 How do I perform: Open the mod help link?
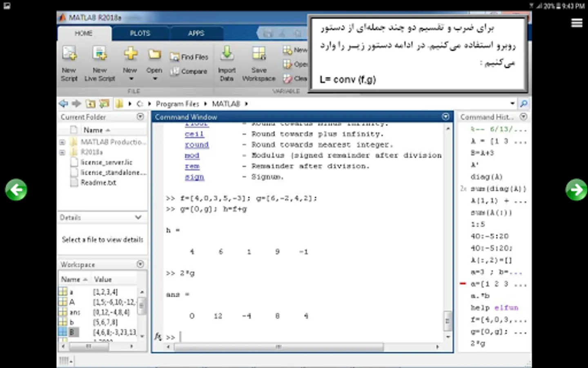(x=192, y=155)
